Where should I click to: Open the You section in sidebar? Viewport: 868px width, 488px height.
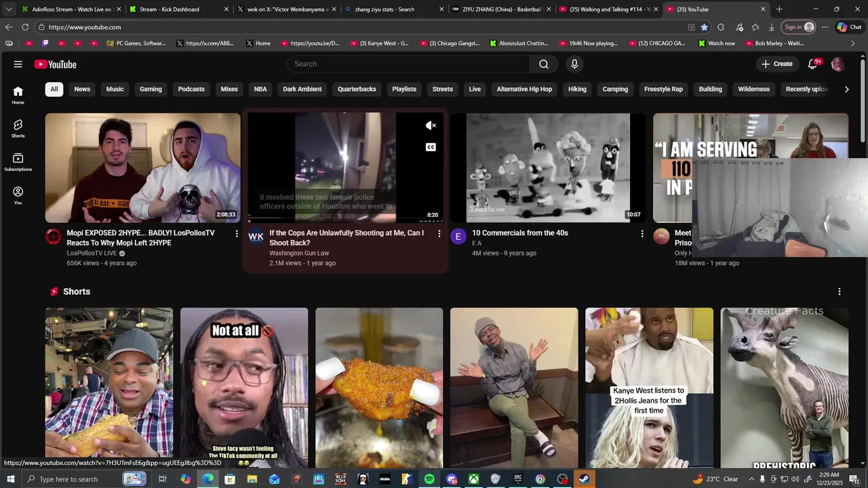point(18,196)
